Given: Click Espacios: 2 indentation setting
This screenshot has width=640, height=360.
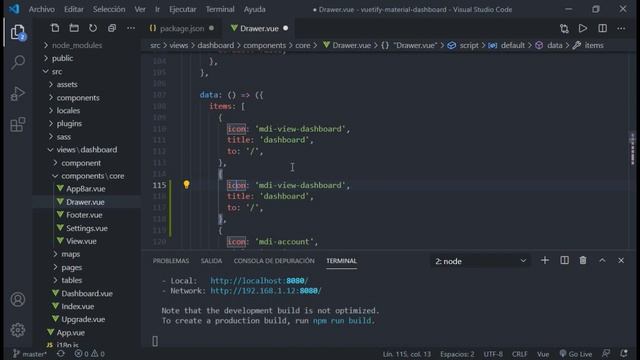Looking at the screenshot, I should 457,354.
